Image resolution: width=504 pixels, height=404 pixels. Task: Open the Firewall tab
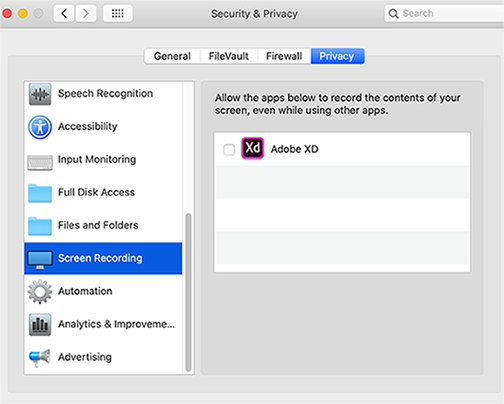[284, 56]
